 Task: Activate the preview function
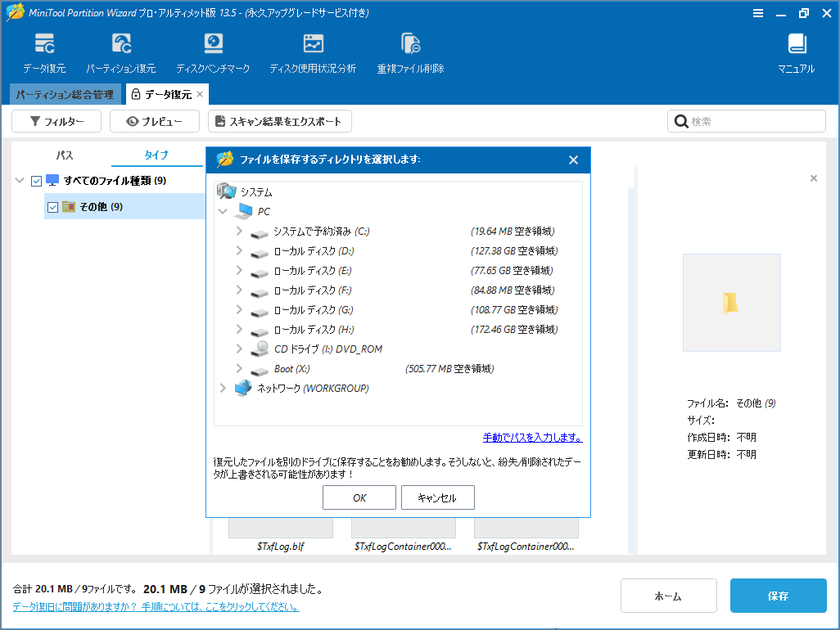154,120
